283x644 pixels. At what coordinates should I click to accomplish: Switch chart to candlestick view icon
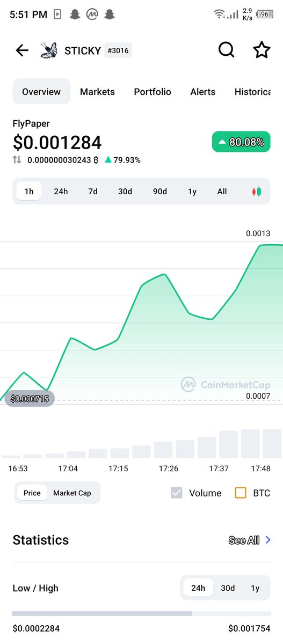257,192
